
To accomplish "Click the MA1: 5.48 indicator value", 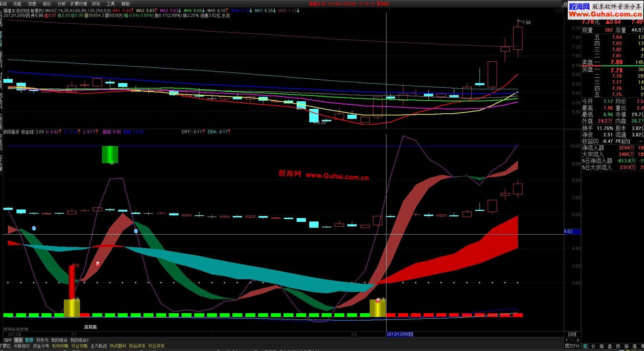I will click(123, 11).
